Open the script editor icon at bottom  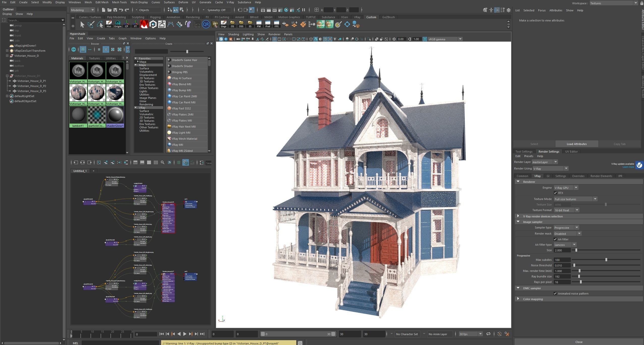click(300, 343)
